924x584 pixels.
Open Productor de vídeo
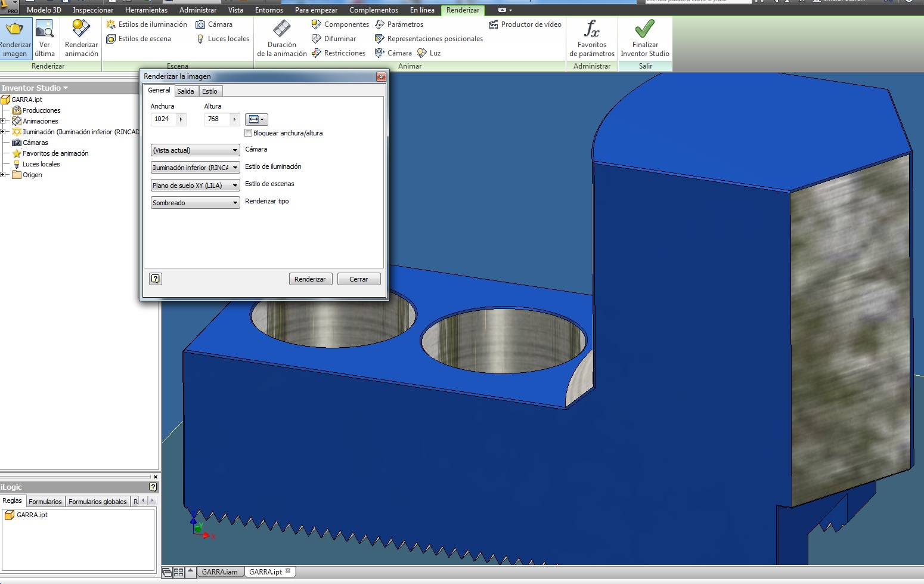click(525, 24)
